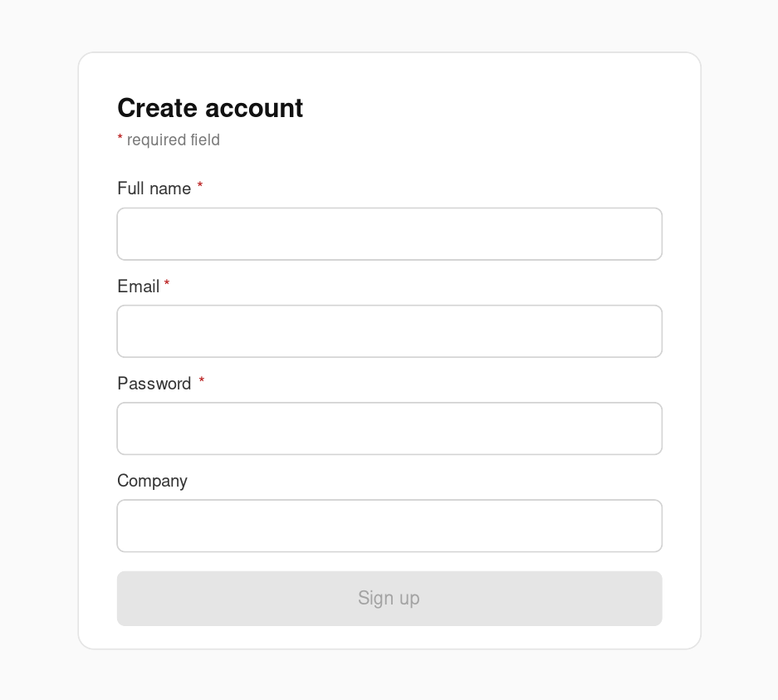Click the word "account" in the heading
This screenshot has width=778, height=700.
coord(254,108)
